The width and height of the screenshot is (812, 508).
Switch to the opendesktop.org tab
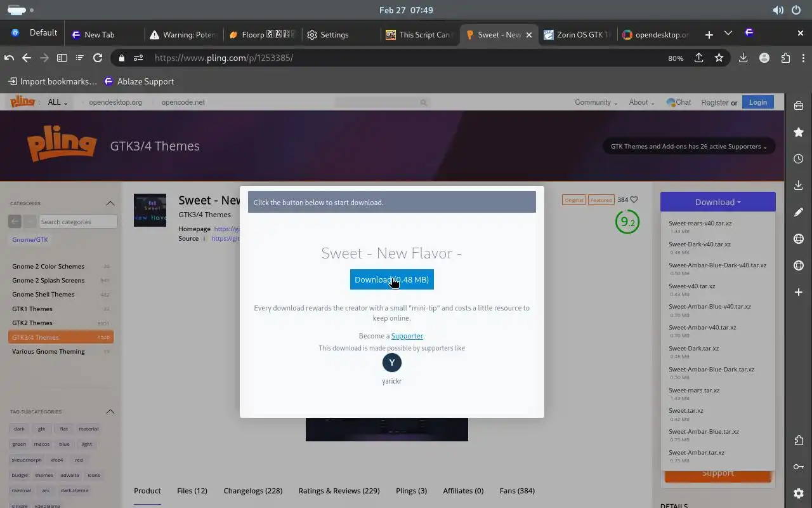click(657, 35)
